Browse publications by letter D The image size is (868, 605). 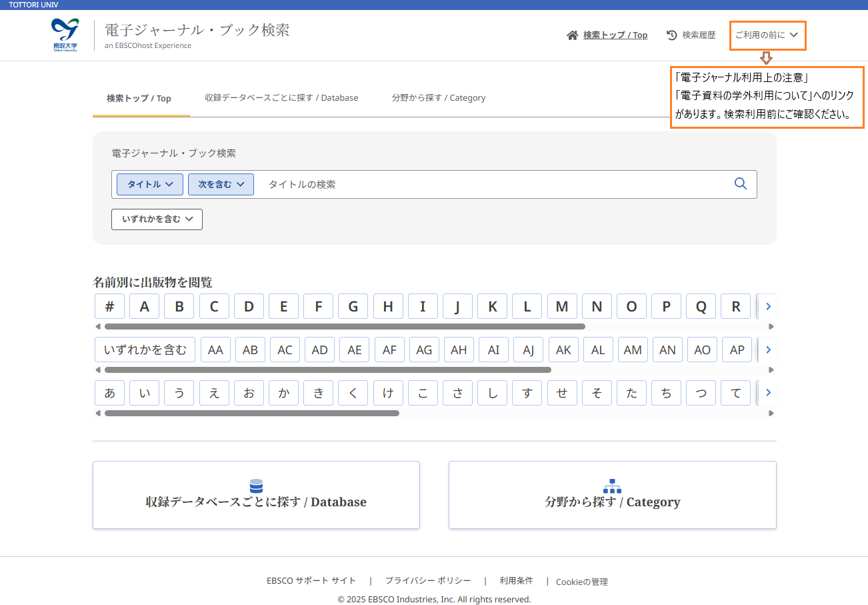[x=249, y=306]
